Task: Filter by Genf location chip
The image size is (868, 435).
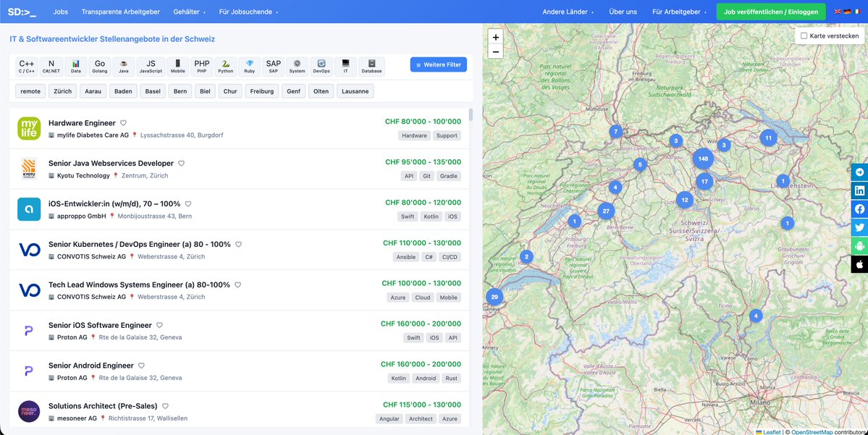Action: point(293,91)
